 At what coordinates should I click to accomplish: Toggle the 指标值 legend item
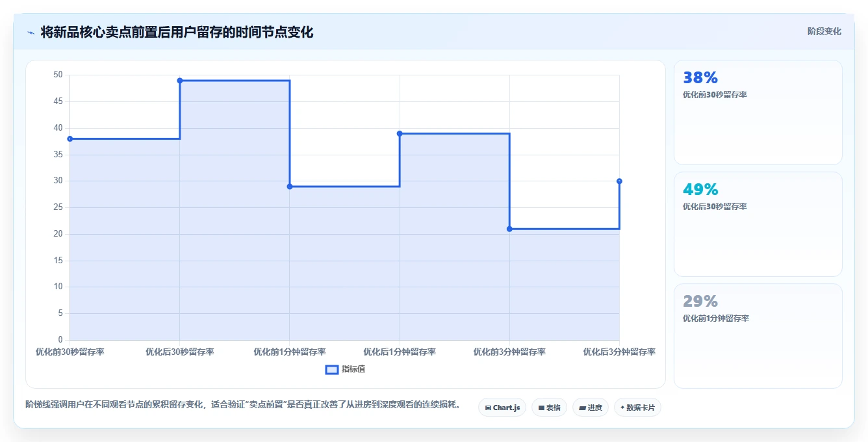coord(346,369)
